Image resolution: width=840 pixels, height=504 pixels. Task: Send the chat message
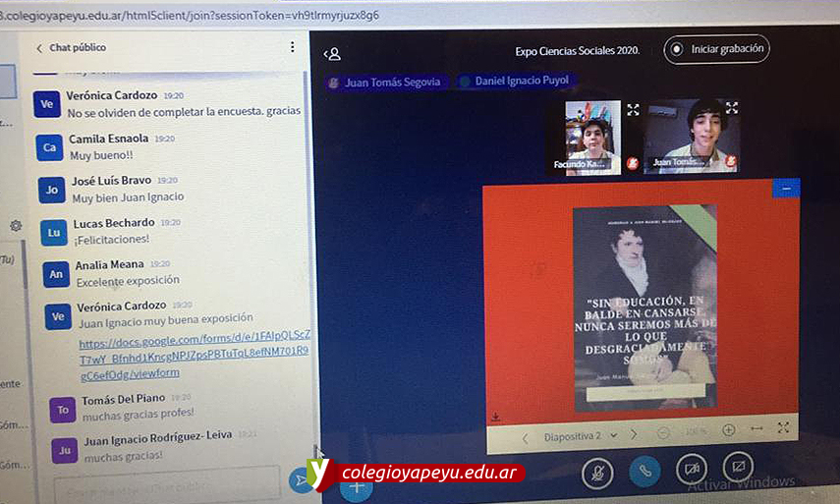pos(301,479)
